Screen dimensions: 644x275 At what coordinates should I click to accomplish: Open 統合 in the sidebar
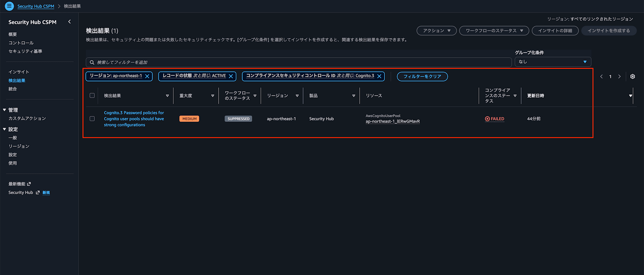[13, 89]
